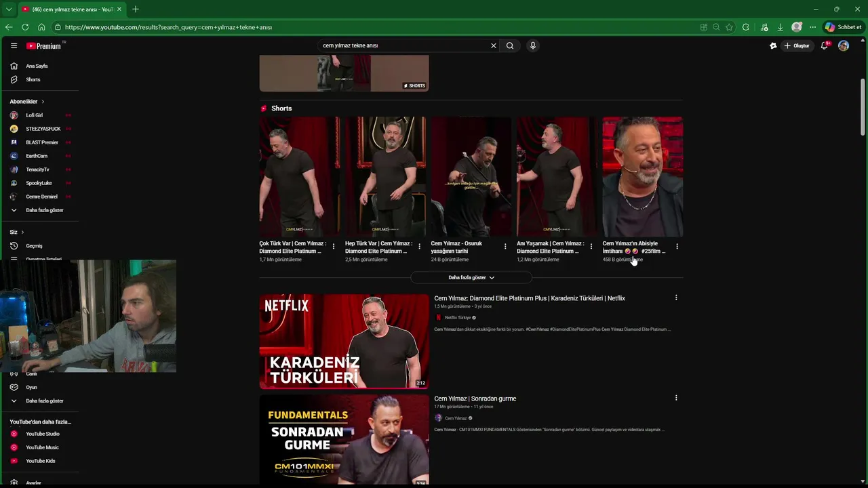Viewport: 868px width, 488px height.
Task: Open notifications bell with 9+ badge
Action: point(825,45)
